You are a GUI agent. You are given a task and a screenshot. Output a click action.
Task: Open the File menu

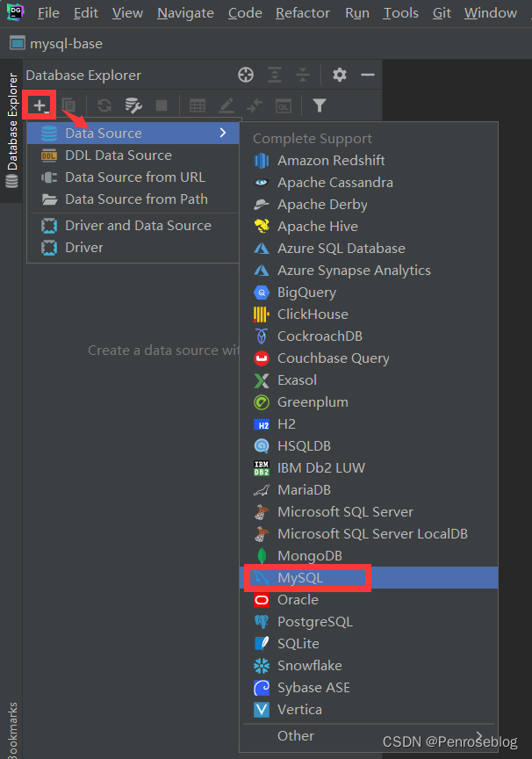point(49,13)
